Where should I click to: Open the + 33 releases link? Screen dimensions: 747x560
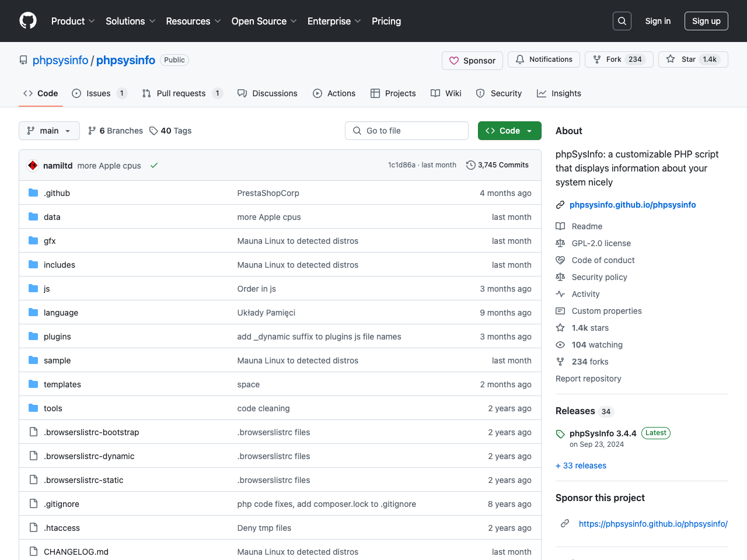[581, 466]
